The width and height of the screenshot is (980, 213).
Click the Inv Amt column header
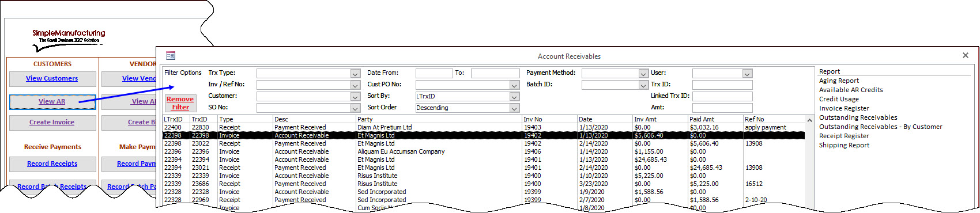coord(661,119)
